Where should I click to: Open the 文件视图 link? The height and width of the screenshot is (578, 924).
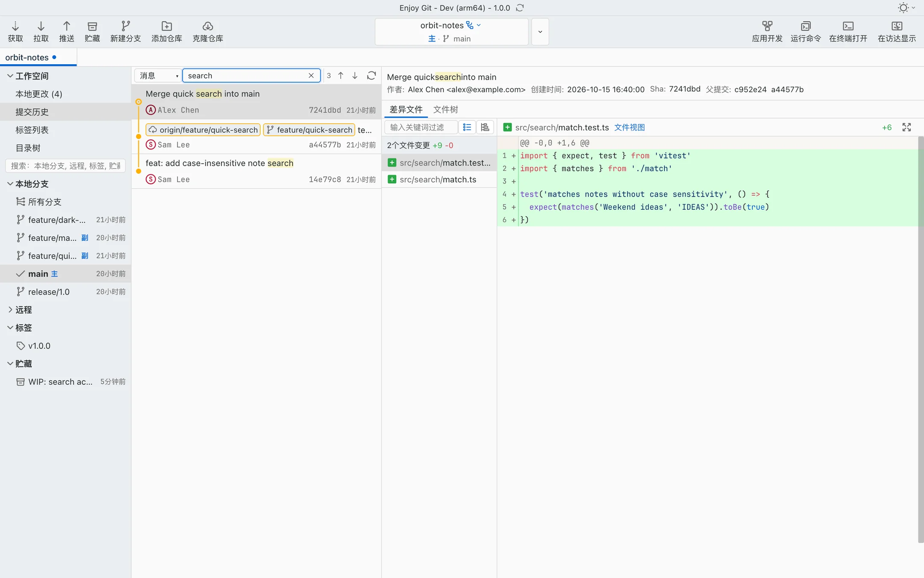pyautogui.click(x=629, y=127)
